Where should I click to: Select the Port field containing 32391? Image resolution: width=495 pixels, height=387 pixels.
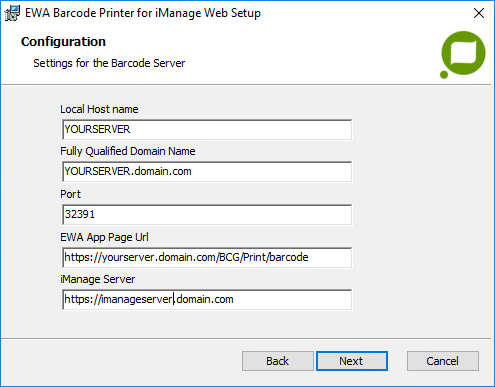pos(207,214)
